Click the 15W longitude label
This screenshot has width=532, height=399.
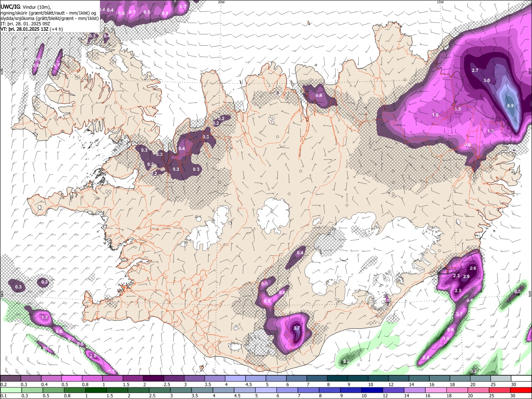440,2
